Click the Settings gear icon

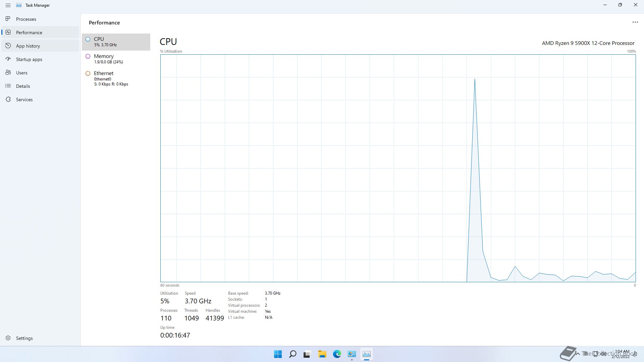coord(8,338)
